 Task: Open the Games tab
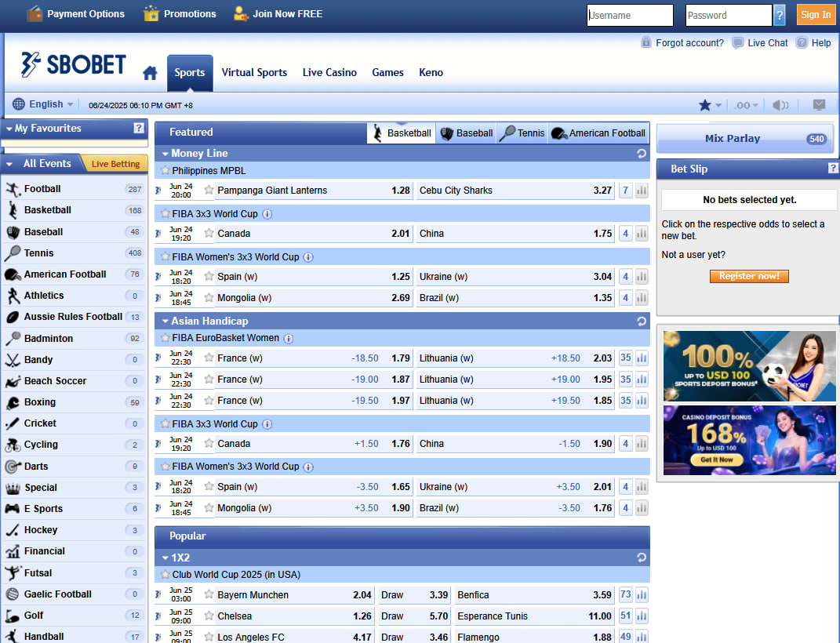(x=388, y=72)
